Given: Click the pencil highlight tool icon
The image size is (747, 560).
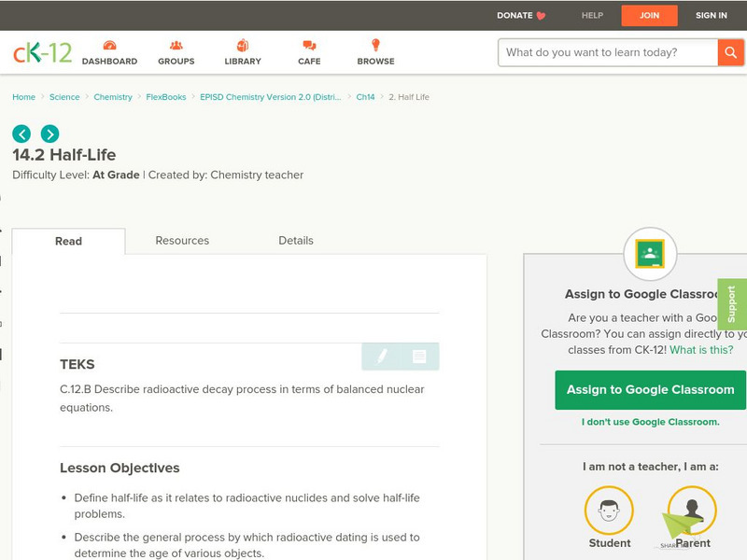Looking at the screenshot, I should tap(382, 357).
